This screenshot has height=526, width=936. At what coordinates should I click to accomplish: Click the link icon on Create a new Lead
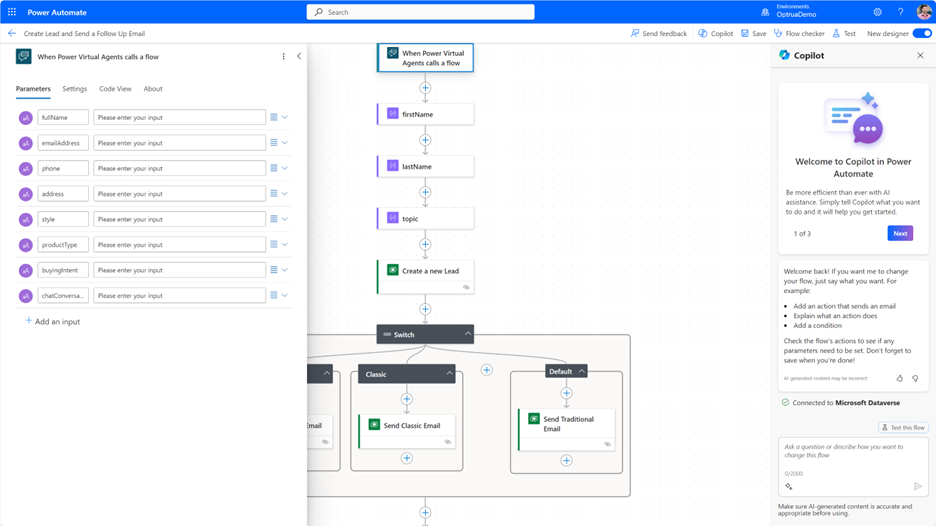466,287
